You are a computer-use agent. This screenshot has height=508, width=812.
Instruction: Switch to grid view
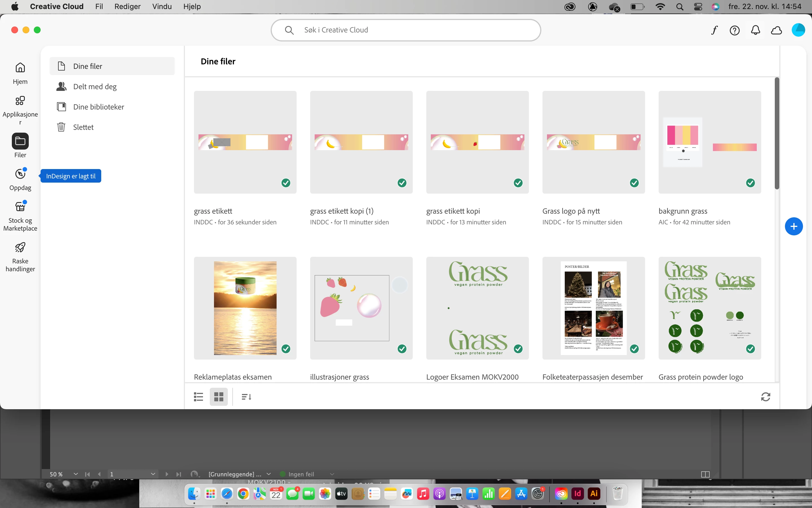click(219, 397)
